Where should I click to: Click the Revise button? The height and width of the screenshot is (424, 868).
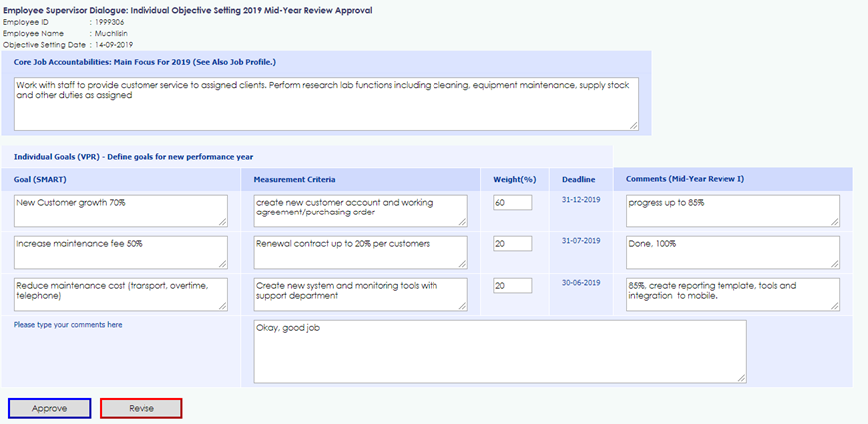click(141, 408)
